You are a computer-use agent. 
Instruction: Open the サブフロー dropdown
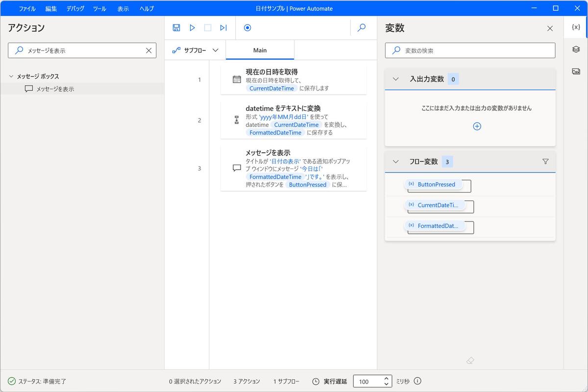point(195,50)
